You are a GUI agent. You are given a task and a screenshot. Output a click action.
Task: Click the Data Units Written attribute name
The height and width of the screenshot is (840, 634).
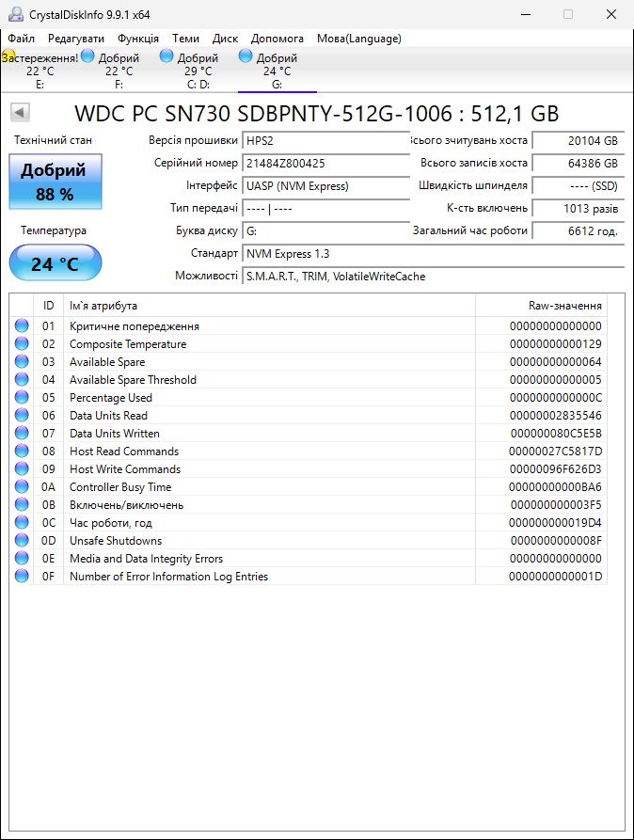point(114,434)
